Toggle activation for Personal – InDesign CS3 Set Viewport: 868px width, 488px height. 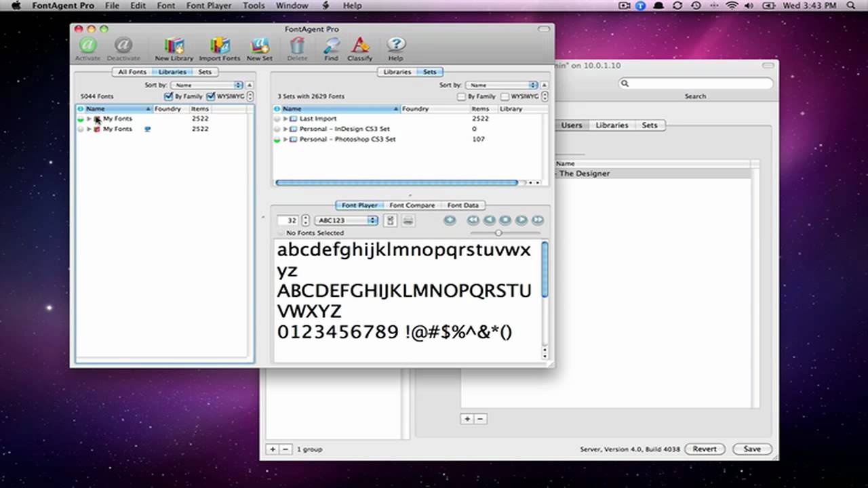point(277,129)
